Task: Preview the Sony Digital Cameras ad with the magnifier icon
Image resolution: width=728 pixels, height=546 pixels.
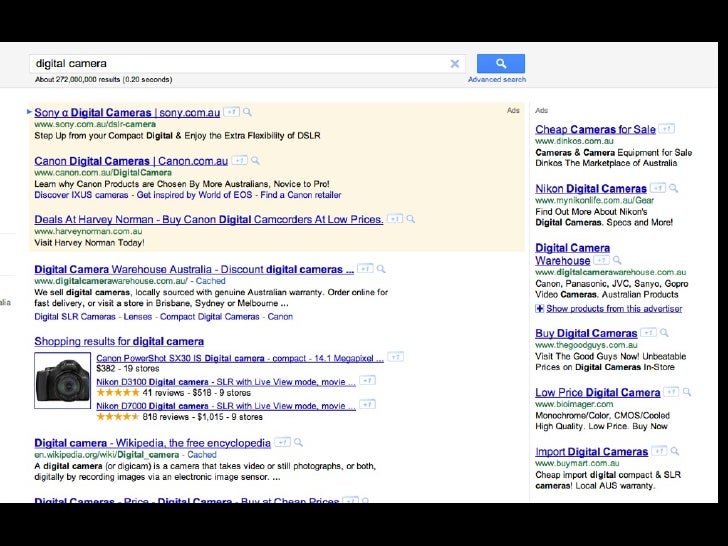Action: click(x=247, y=112)
